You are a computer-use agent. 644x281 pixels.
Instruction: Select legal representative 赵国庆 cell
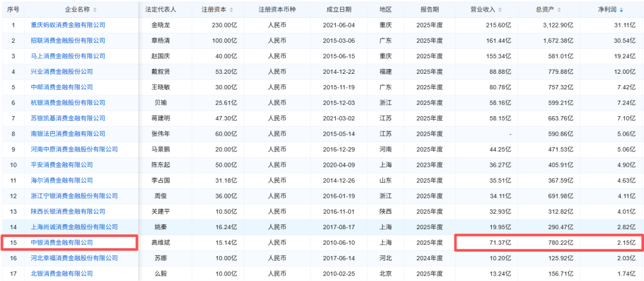(160, 56)
